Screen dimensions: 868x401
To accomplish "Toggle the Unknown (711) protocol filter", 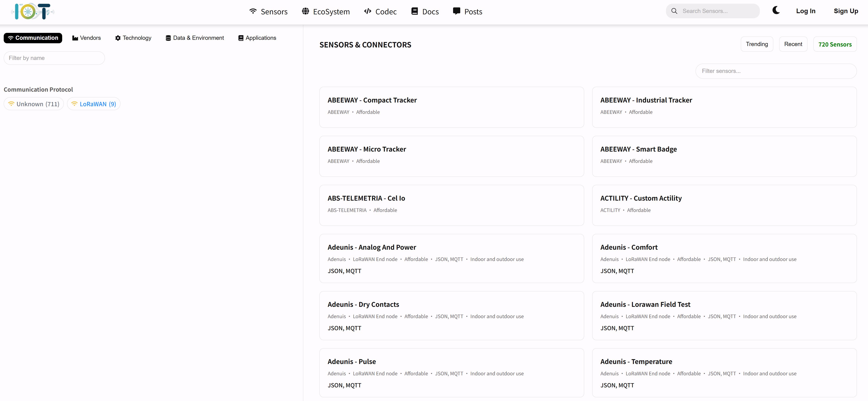I will point(34,104).
